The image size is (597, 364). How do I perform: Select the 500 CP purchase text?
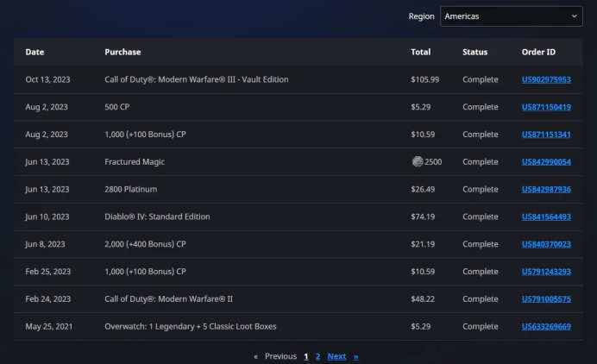point(116,107)
